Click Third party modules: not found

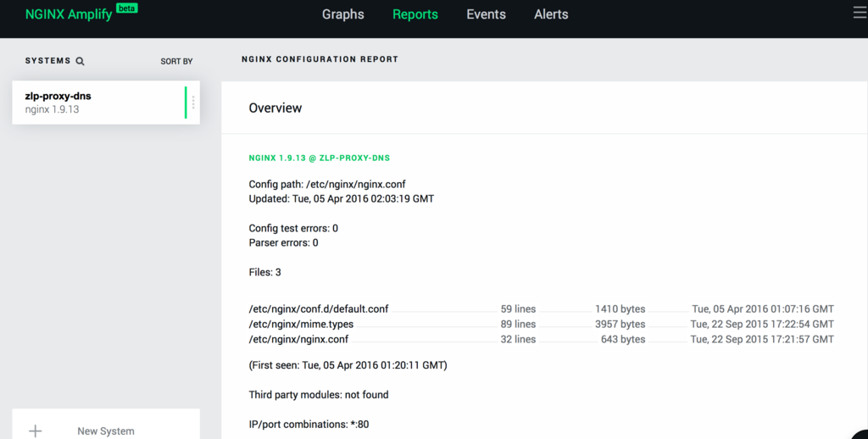click(x=319, y=395)
